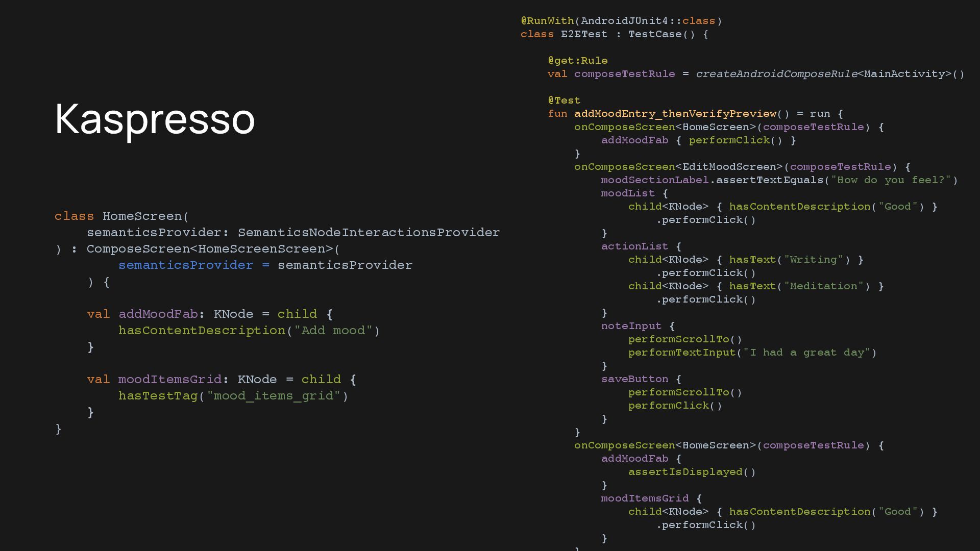Viewport: 980px width, 551px height.
Task: Click the "Add mood" string literal
Action: (x=333, y=331)
